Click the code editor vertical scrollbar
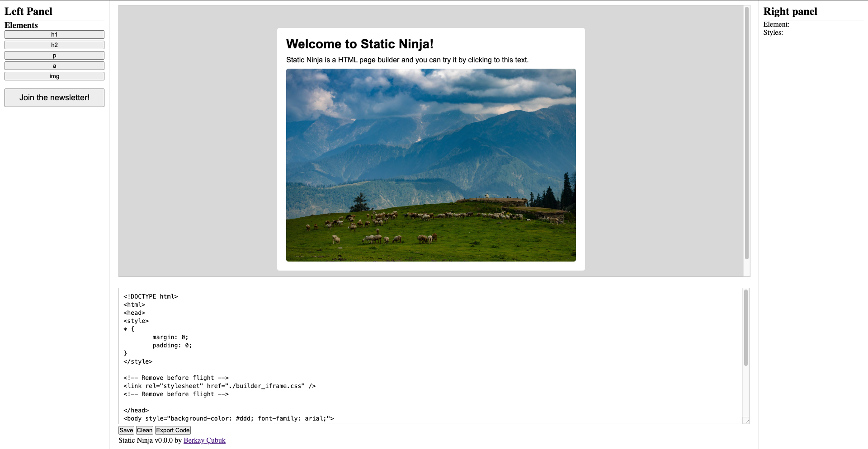This screenshot has width=868, height=449. (746, 328)
